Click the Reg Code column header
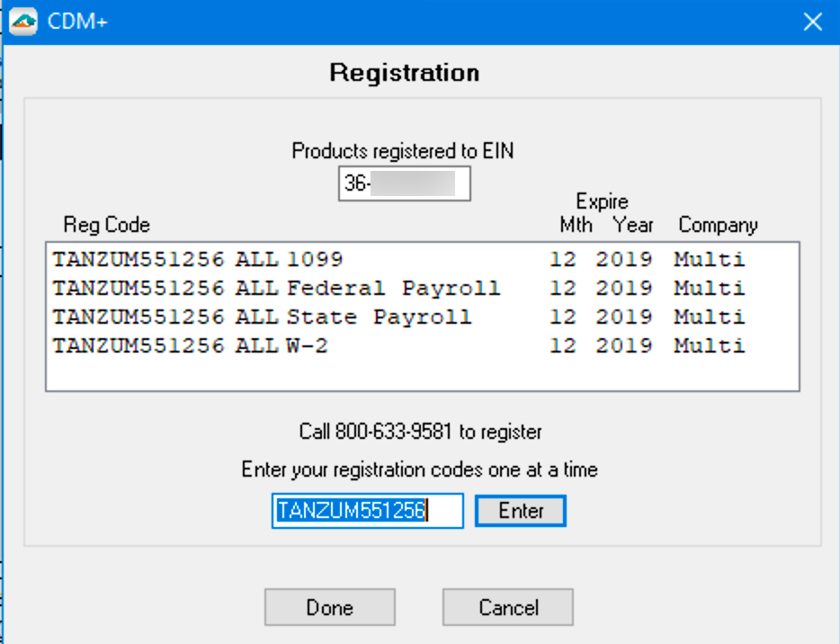This screenshot has height=644, width=840. (x=106, y=225)
